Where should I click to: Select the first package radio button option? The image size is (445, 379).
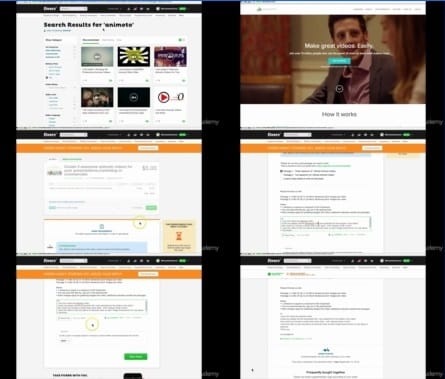pyautogui.click(x=282, y=171)
